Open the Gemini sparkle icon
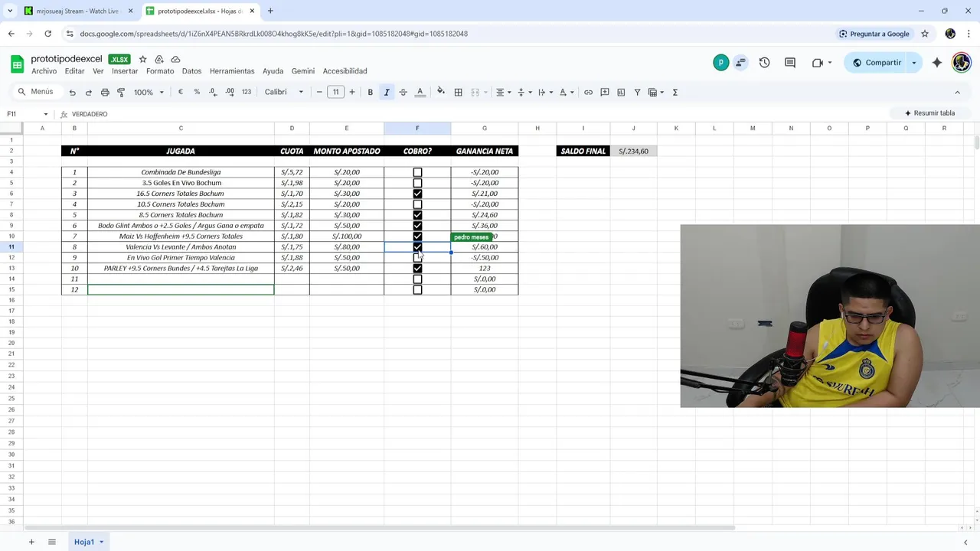 coord(937,63)
